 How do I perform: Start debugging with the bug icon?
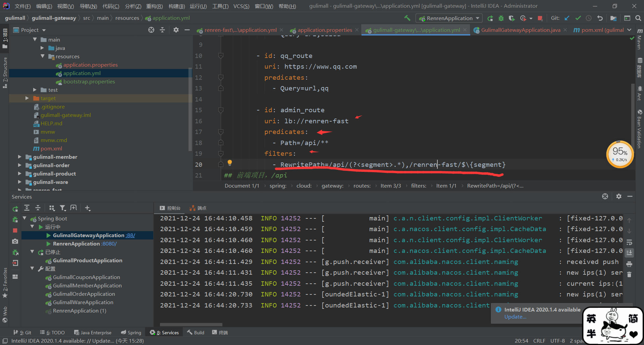point(501,18)
